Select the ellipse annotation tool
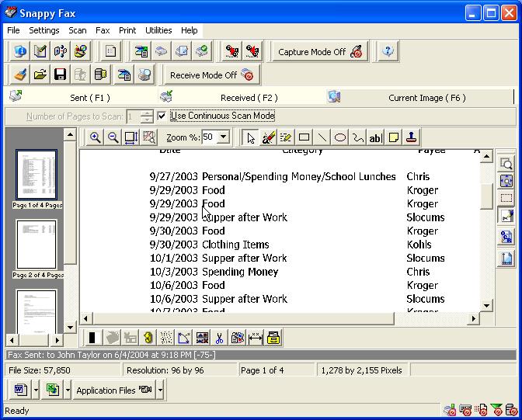The image size is (522, 420). coord(340,137)
